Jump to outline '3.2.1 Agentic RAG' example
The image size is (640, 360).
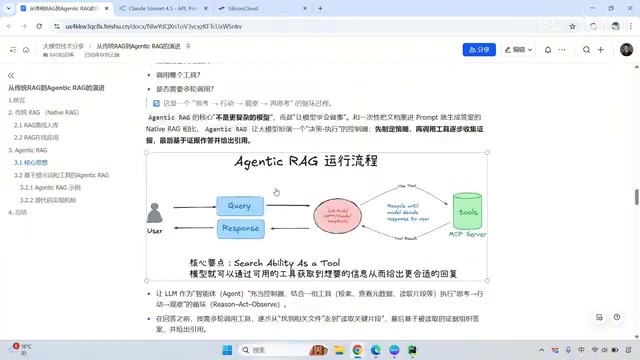coord(50,188)
